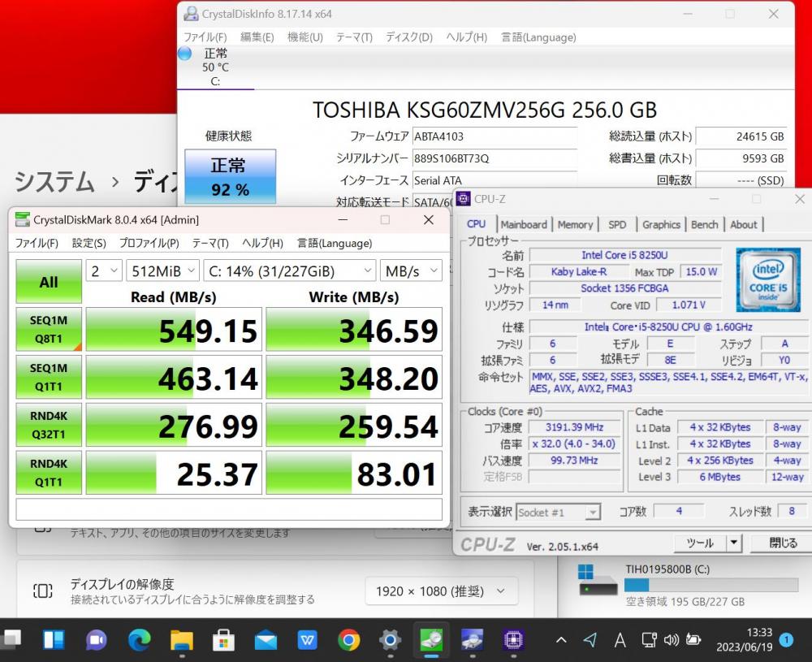Switch to CrystalDiskMark taskbar icon
812x662 pixels.
pos(431,640)
